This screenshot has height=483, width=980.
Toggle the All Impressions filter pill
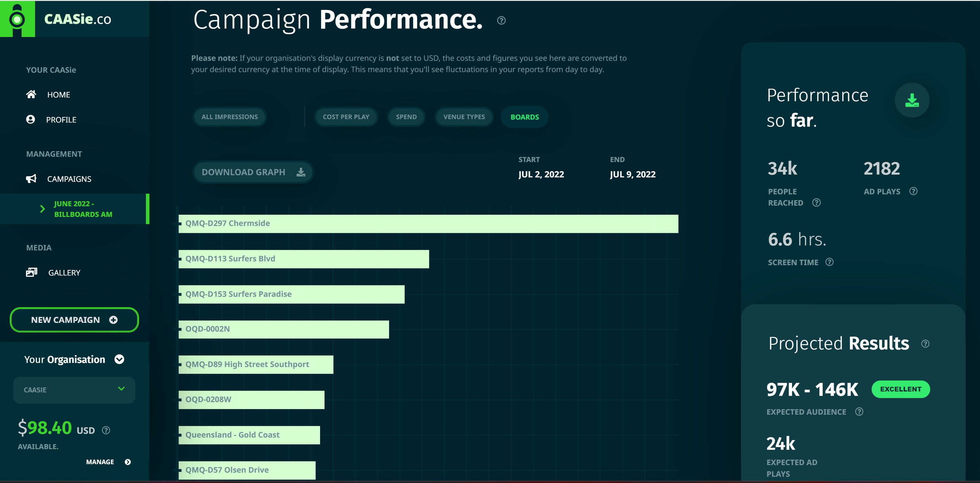point(229,117)
